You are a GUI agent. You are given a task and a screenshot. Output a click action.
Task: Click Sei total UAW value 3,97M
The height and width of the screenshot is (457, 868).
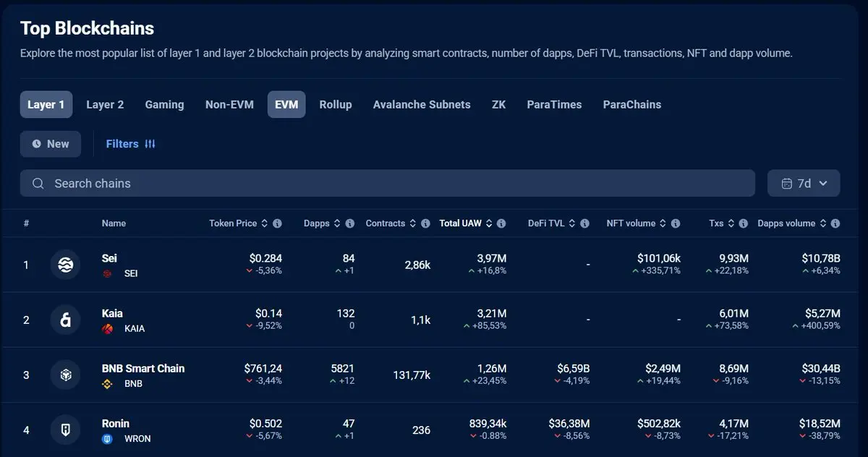click(x=492, y=258)
